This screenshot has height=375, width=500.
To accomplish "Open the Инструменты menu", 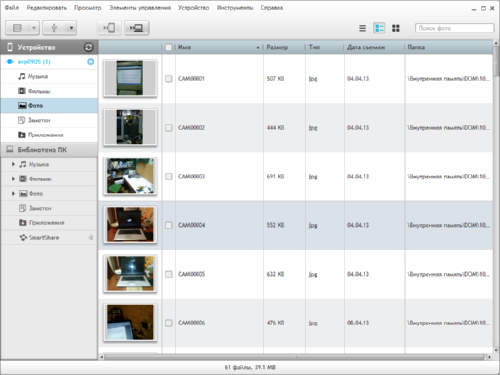I will 235,8.
